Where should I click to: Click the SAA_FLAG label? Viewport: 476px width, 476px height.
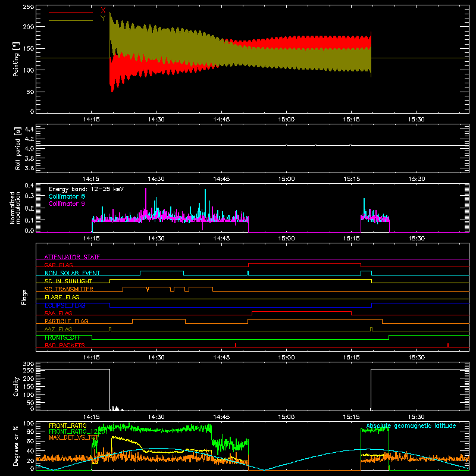[x=58, y=313]
